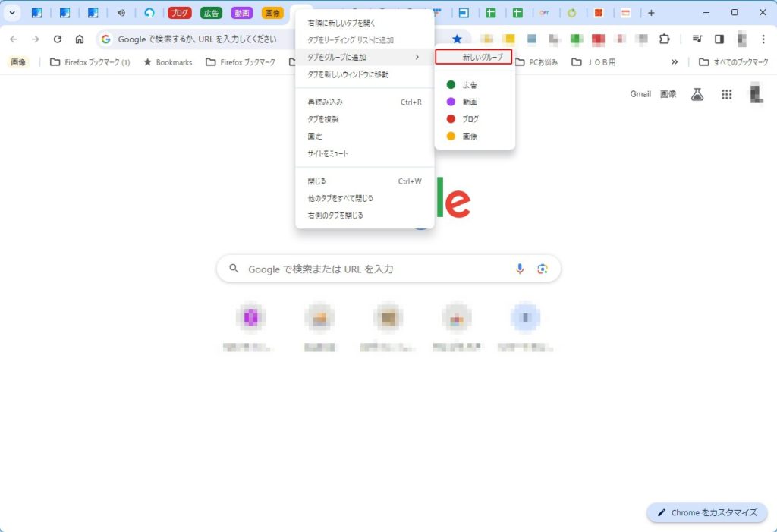Start voice search with microphone icon
This screenshot has height=532, width=777.
click(x=520, y=269)
